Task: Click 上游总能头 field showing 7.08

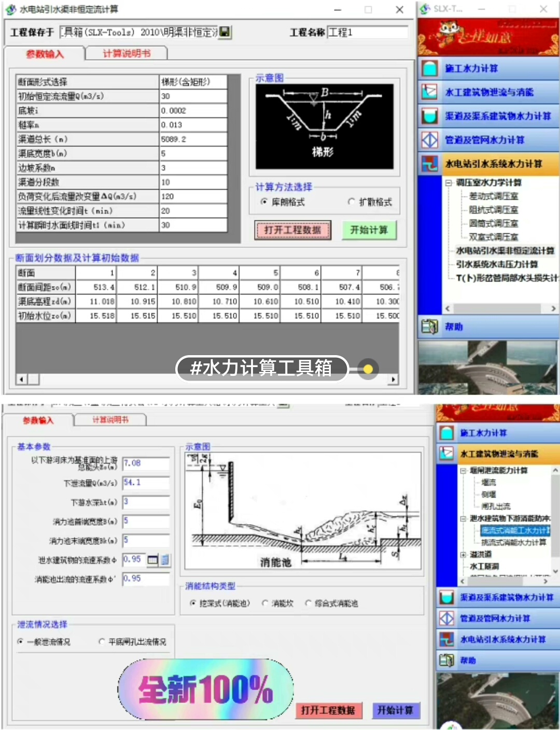Action: [146, 464]
